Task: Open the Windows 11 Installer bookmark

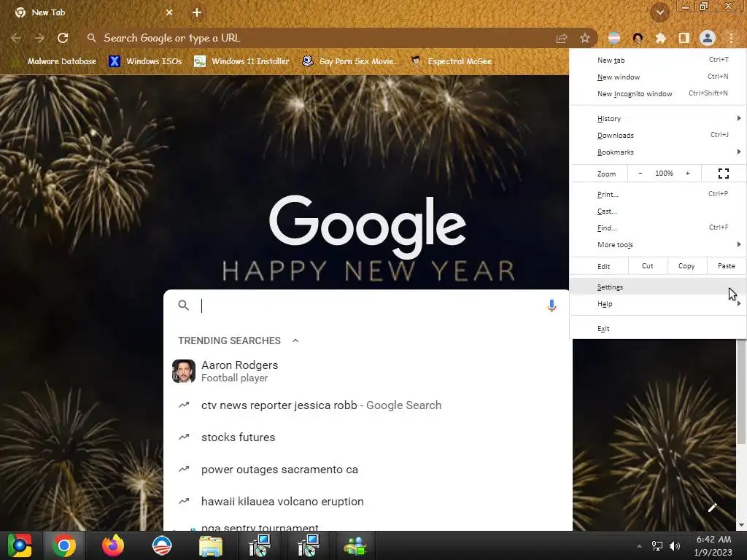Action: coord(242,61)
